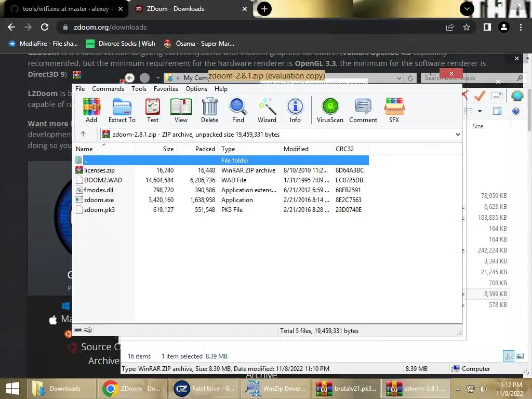Click the SFX toolbar icon
This screenshot has height=399, width=532.
tap(394, 110)
